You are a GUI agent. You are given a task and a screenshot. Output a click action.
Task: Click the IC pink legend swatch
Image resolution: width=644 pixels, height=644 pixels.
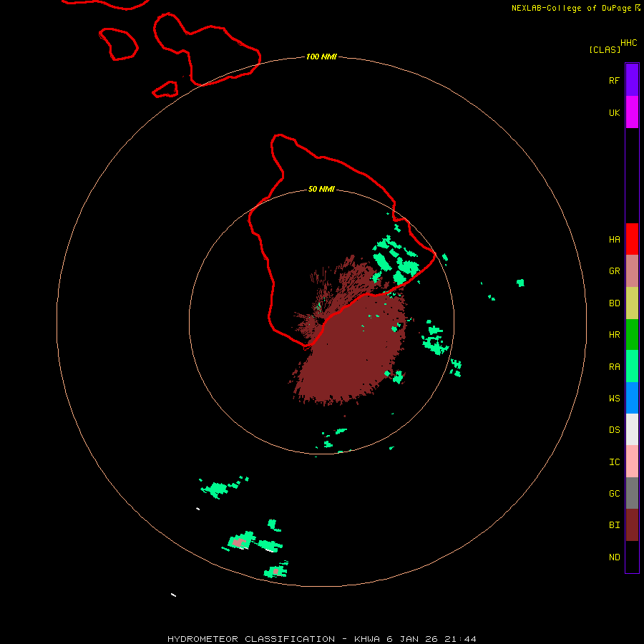pyautogui.click(x=632, y=462)
